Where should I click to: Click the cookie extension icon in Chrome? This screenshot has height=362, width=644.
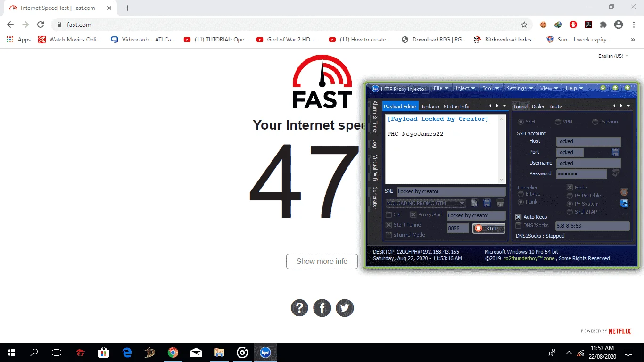(544, 25)
